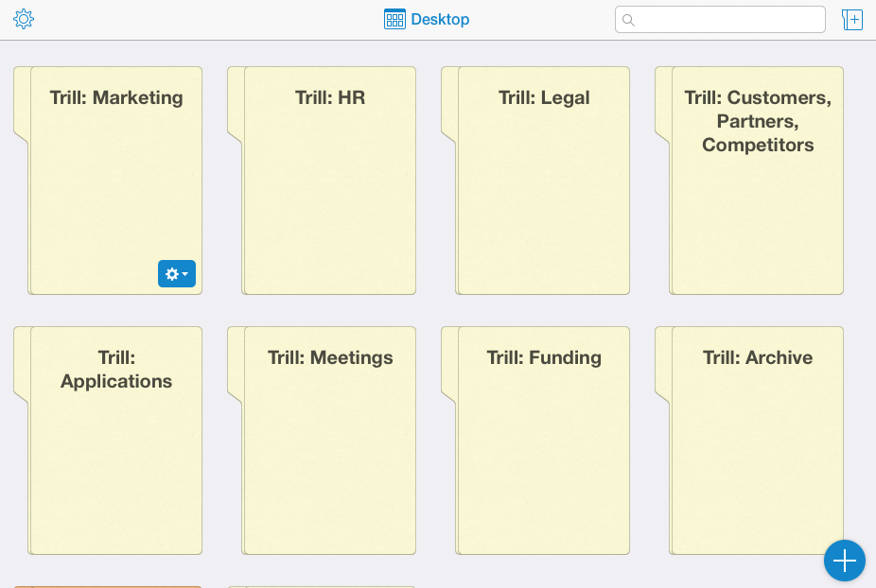
Task: Click the blue round plus add button
Action: pyautogui.click(x=844, y=561)
